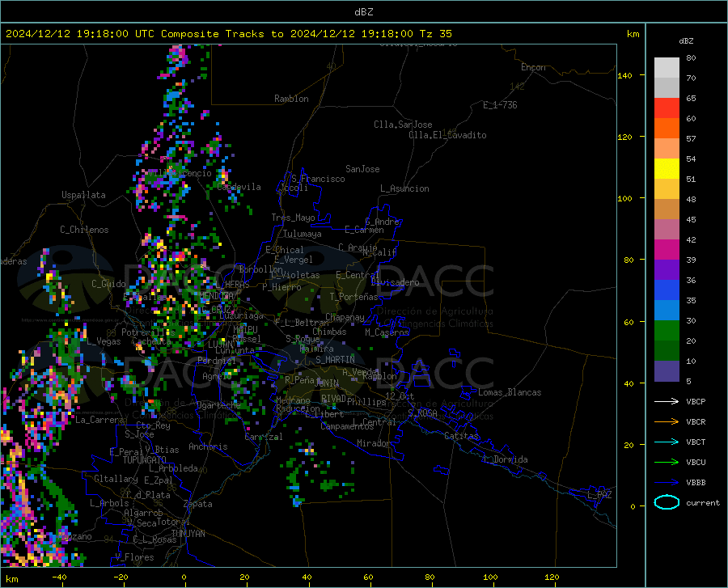The width and height of the screenshot is (728, 588).
Task: Click the 'L_Asuncion' map label
Action: (404, 188)
